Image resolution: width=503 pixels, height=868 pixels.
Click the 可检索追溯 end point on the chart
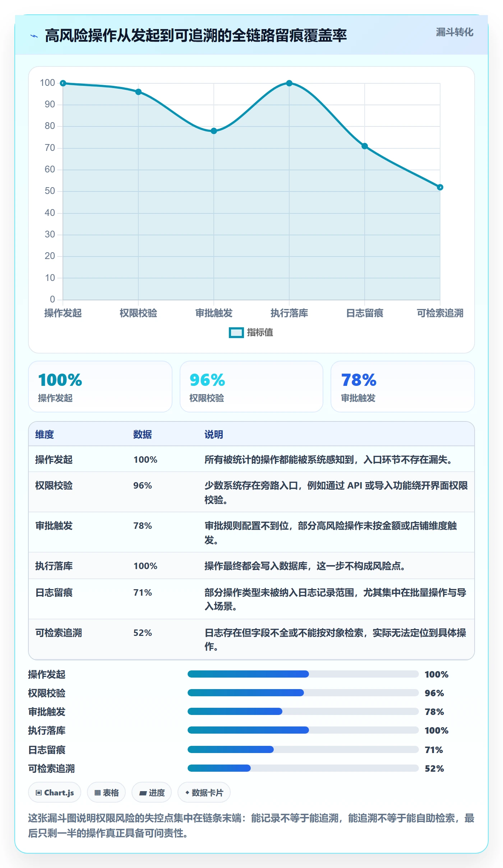tap(440, 187)
